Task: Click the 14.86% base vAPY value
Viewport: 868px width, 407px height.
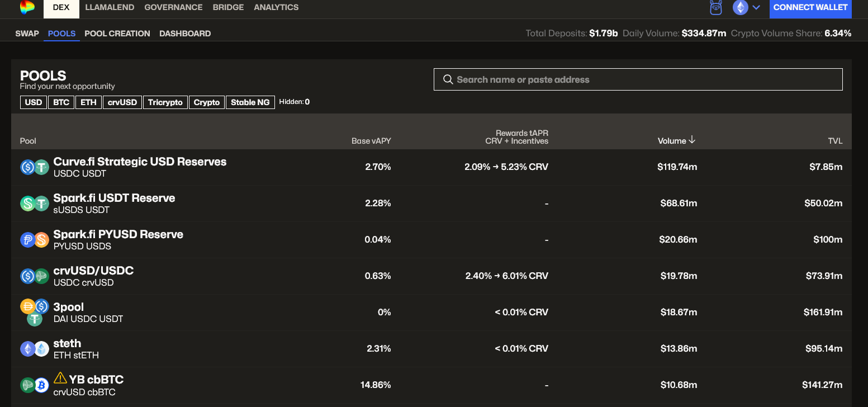Action: click(x=376, y=385)
